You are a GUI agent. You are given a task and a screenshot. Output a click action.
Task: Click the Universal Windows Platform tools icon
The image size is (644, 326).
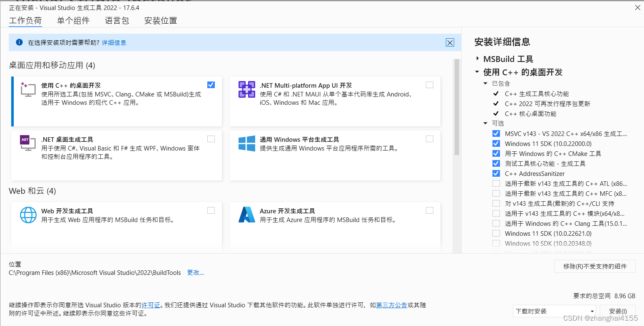pyautogui.click(x=247, y=143)
